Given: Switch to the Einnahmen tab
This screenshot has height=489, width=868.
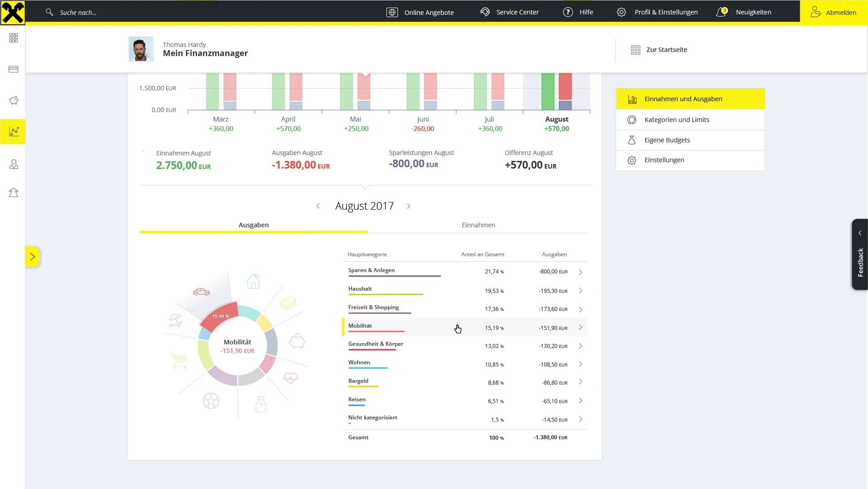Looking at the screenshot, I should 478,225.
